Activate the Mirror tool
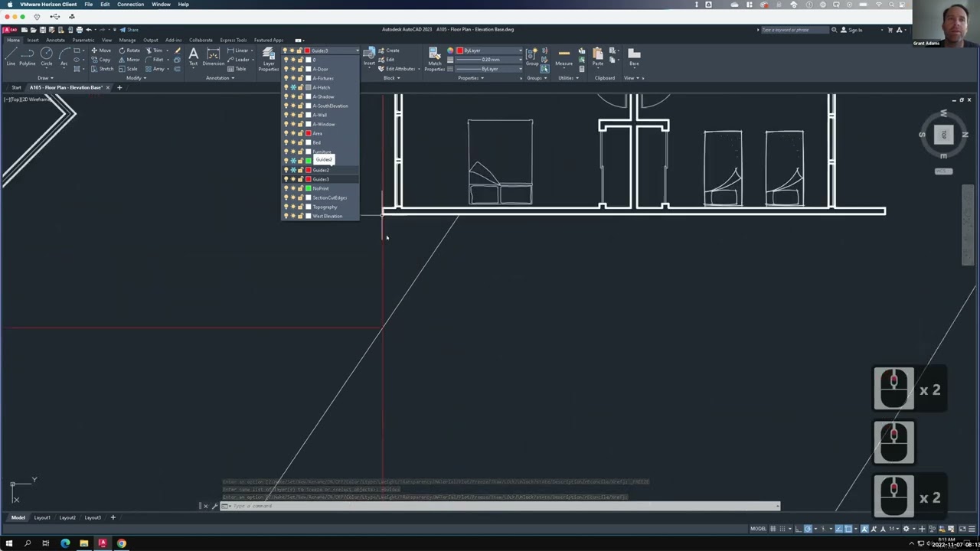This screenshot has height=551, width=980. pos(129,60)
